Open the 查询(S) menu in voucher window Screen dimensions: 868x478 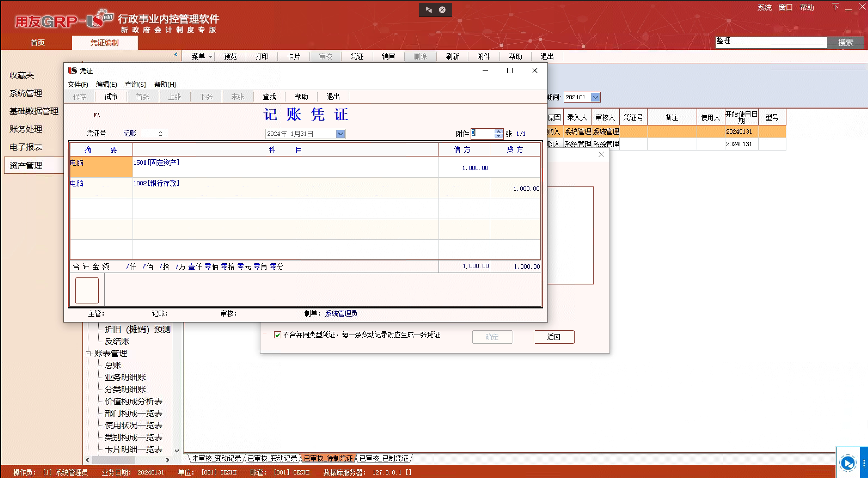[135, 84]
